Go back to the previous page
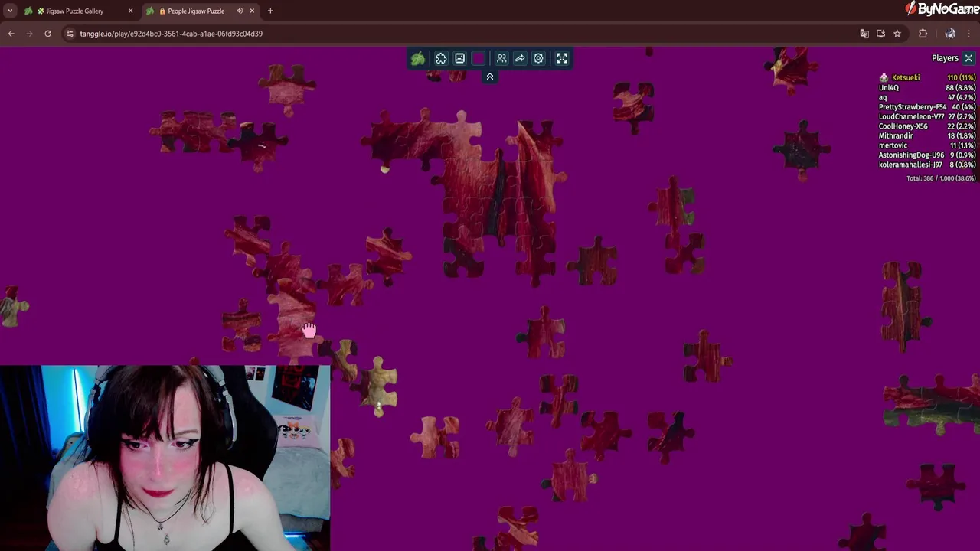Screen dimensions: 980x551 11,34
